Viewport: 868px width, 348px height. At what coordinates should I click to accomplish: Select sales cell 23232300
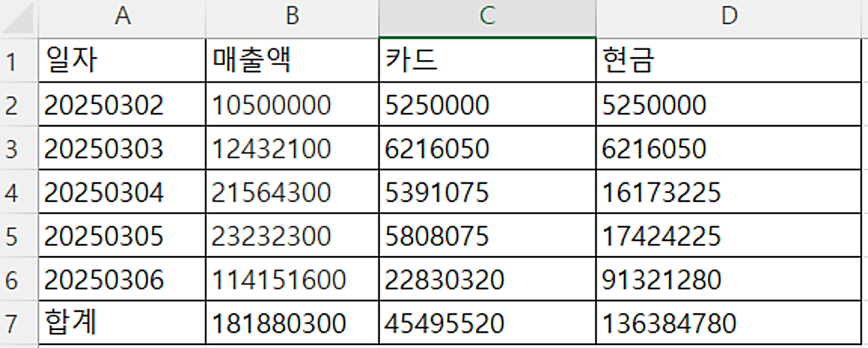click(292, 235)
